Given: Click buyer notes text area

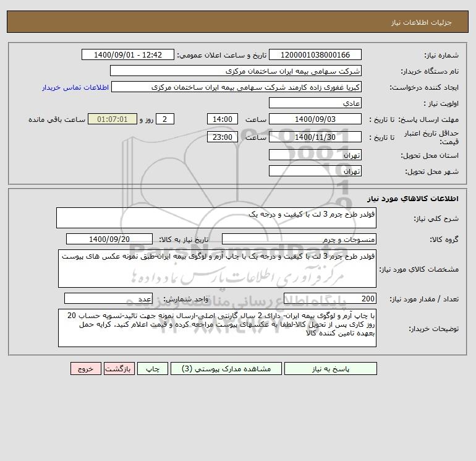Looking at the screenshot, I should point(217,328).
